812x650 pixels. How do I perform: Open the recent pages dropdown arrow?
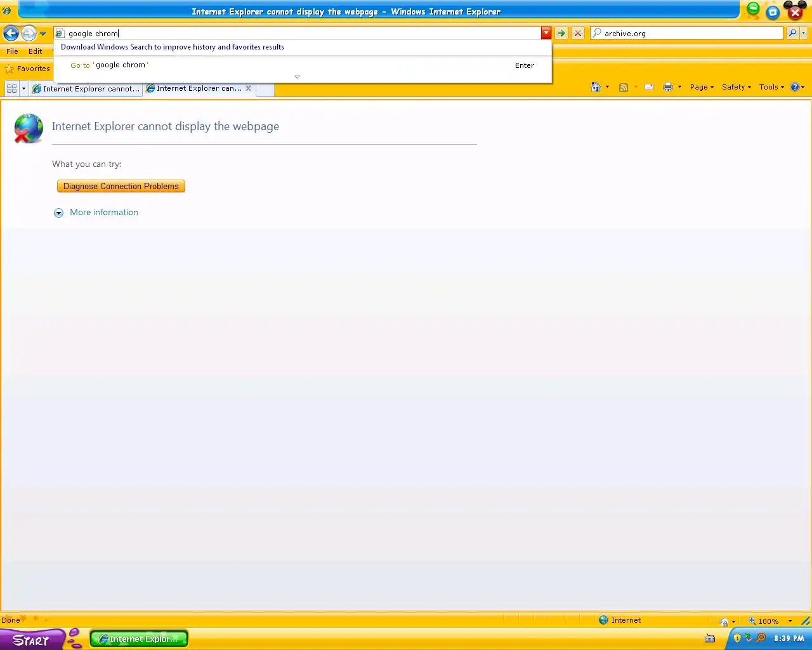(x=43, y=34)
